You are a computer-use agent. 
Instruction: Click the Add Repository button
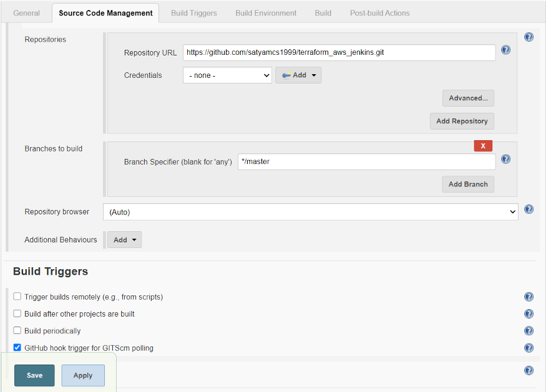462,121
